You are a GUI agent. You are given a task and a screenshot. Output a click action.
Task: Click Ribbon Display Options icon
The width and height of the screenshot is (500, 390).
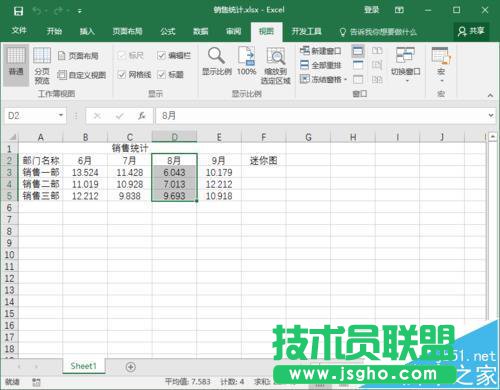tap(399, 10)
